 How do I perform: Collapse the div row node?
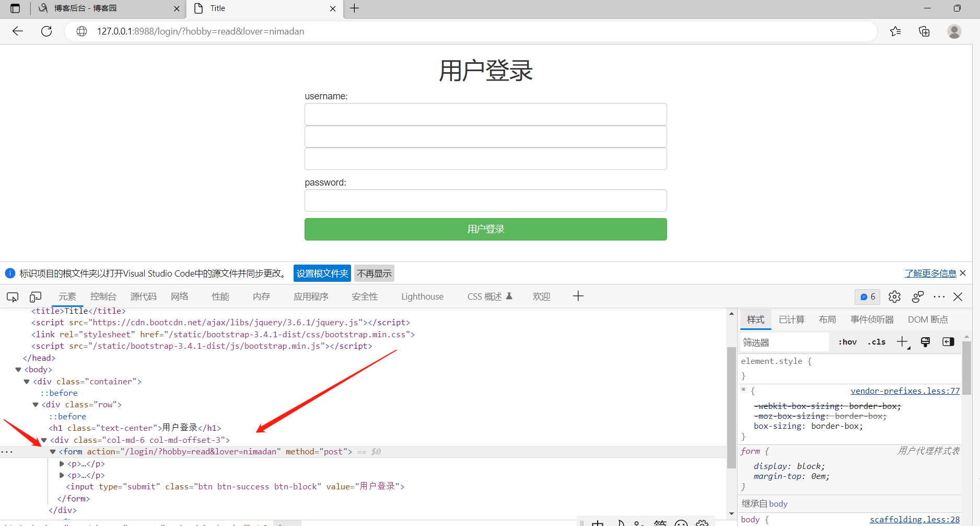[36, 405]
